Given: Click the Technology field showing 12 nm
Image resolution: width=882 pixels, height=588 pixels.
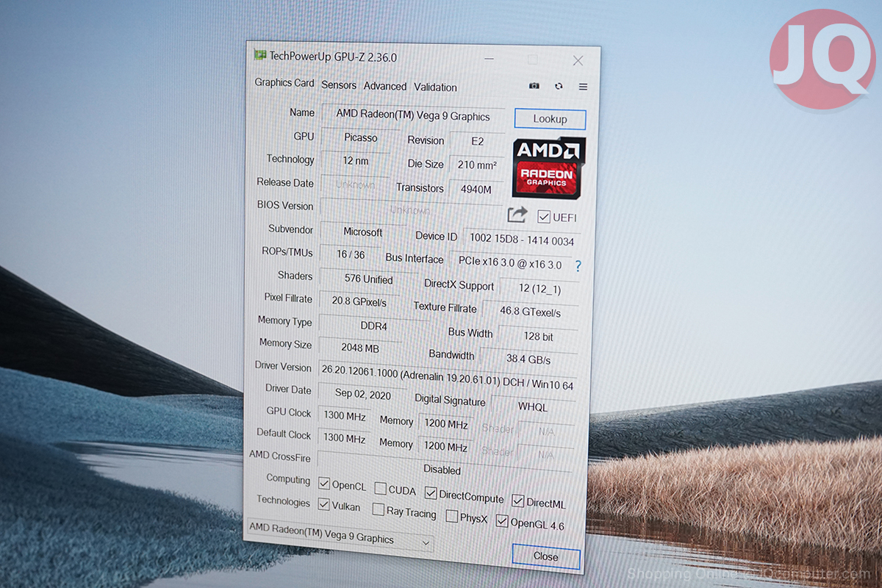Looking at the screenshot, I should tap(356, 160).
